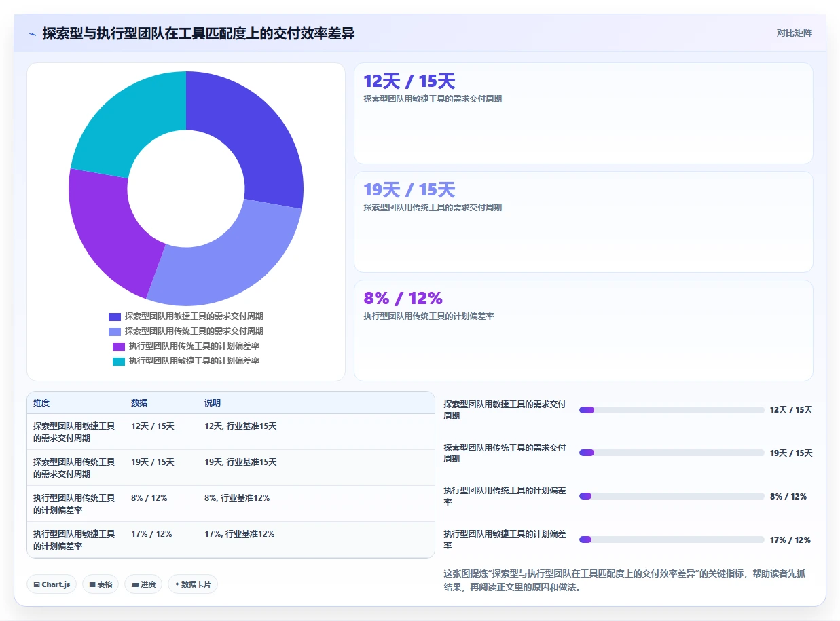The width and height of the screenshot is (840, 621).
Task: Click table cell 8%, 行业基准12%
Action: (x=237, y=498)
